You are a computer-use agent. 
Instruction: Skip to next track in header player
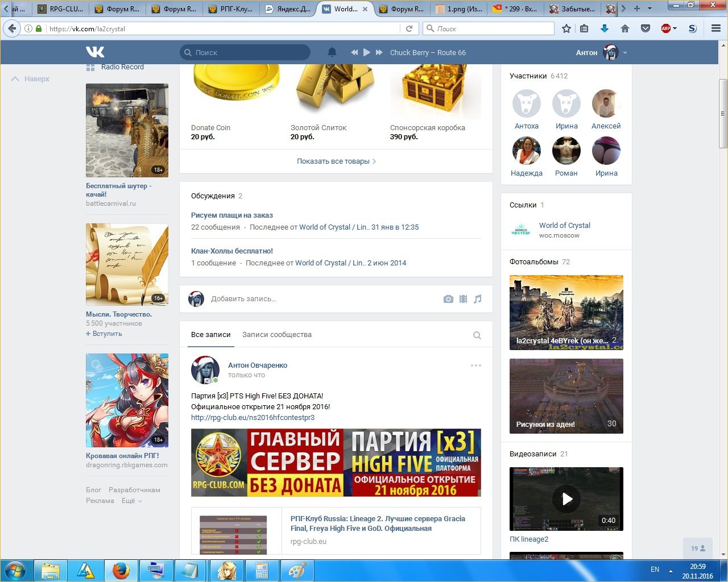tap(379, 52)
